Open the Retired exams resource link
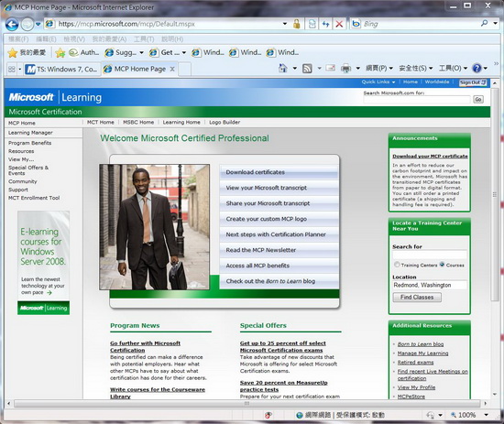504x424 pixels. point(415,363)
